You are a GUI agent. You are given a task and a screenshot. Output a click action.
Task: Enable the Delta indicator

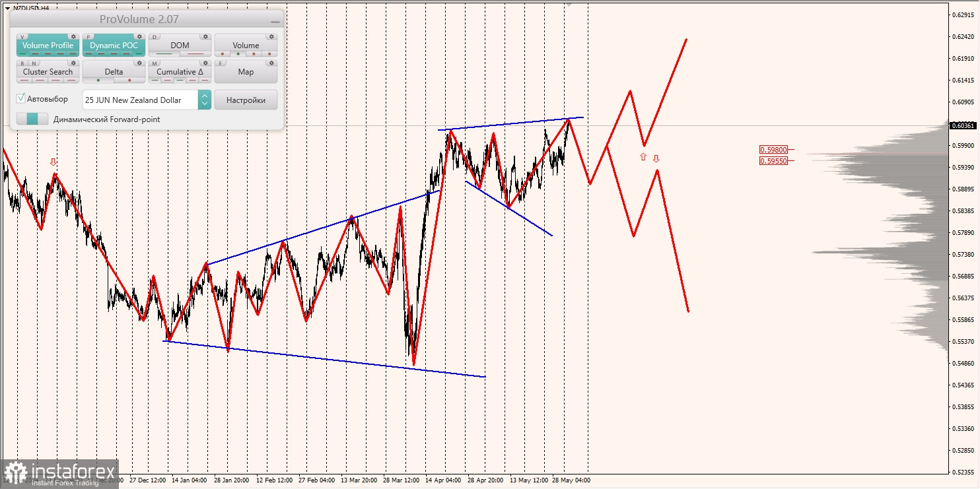coord(114,72)
